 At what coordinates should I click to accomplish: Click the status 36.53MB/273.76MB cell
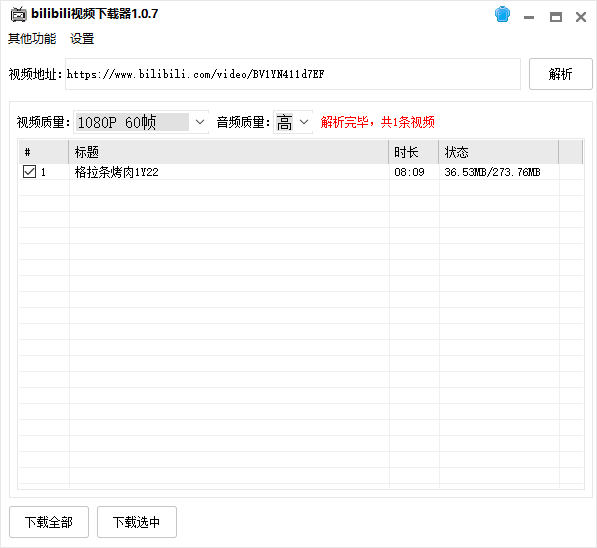[x=492, y=172]
